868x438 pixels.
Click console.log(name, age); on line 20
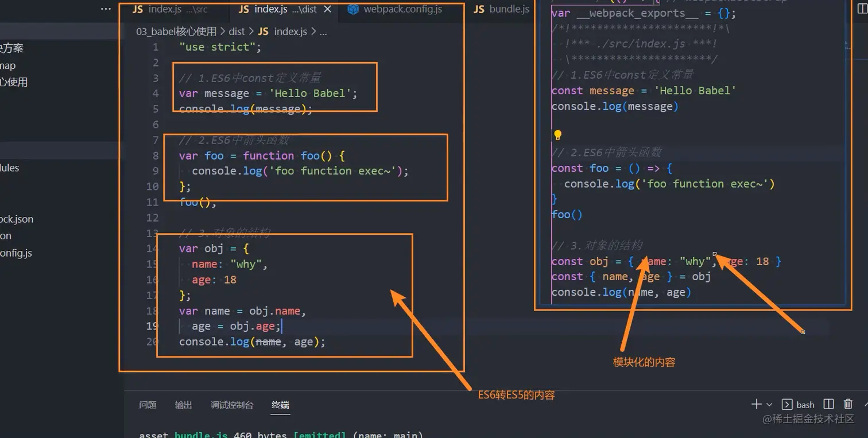point(252,342)
